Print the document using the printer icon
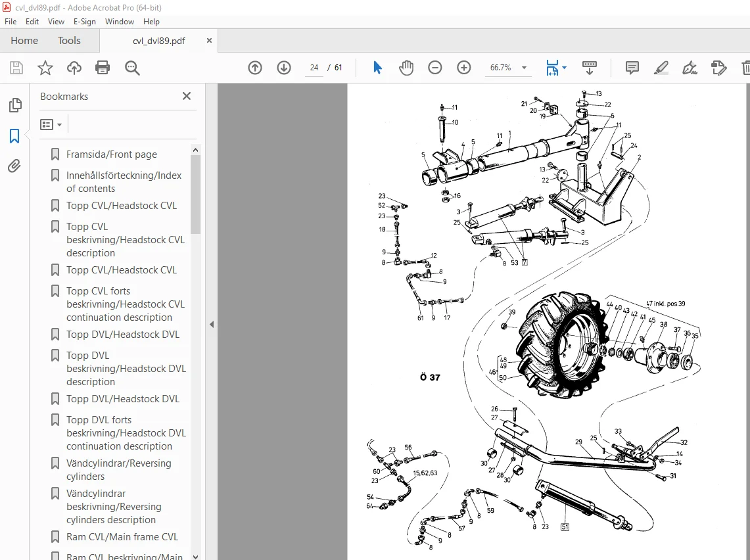Screen dimensions: 750x560 pos(103,68)
